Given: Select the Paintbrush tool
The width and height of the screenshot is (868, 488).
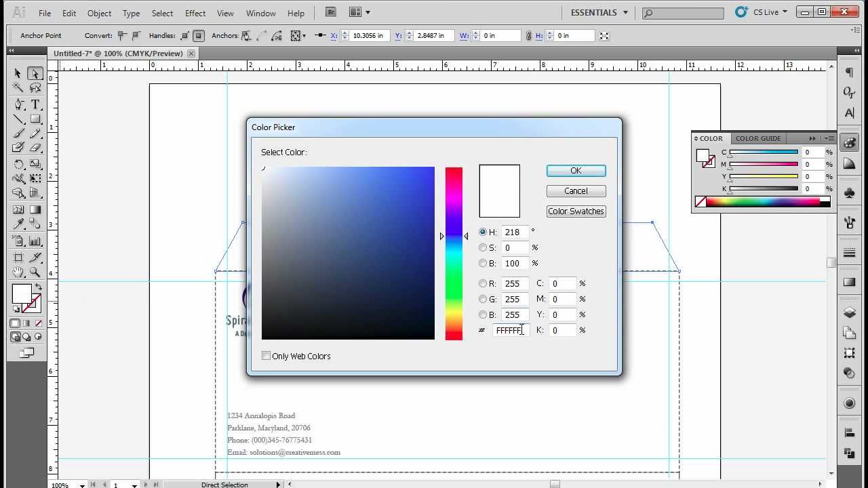Looking at the screenshot, I should pyautogui.click(x=18, y=134).
